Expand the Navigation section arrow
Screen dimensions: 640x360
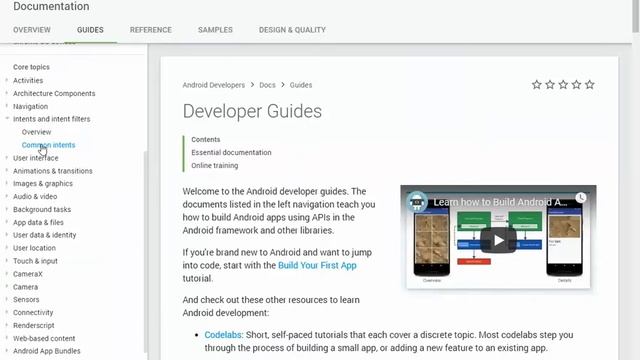click(7, 106)
